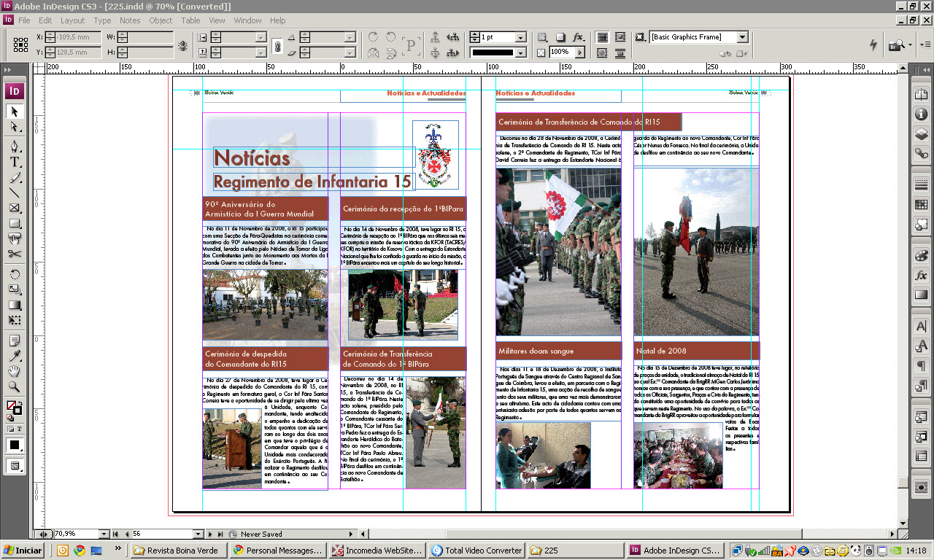Viewport: 934px width, 560px height.
Task: Choose the Zoom tool in toolbox
Action: (15, 387)
